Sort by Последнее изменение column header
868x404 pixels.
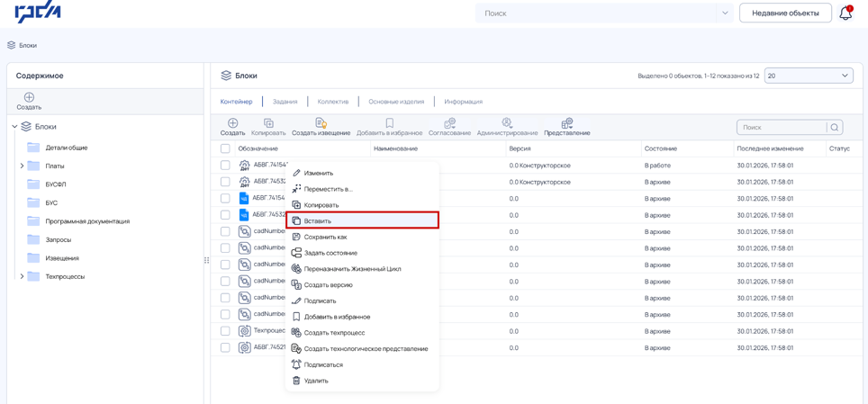point(770,148)
